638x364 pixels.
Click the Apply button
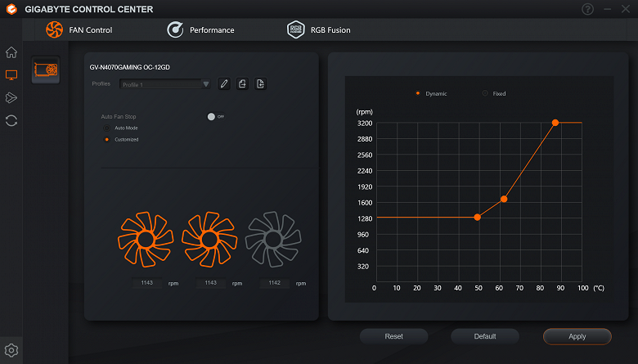point(577,336)
